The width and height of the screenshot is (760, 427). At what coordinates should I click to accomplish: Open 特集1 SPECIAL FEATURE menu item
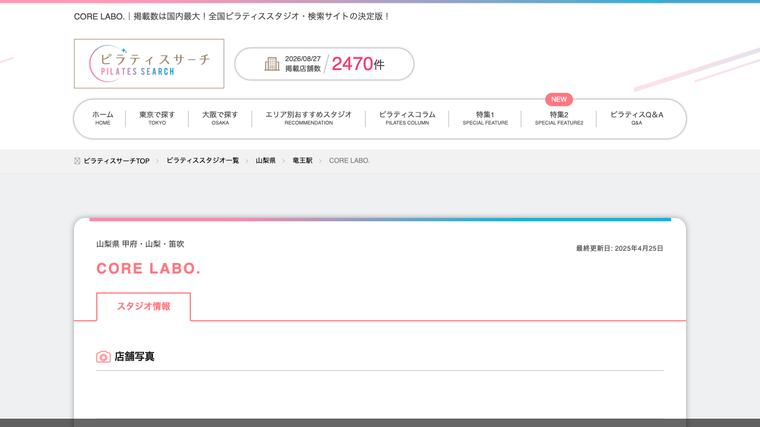[x=485, y=118]
